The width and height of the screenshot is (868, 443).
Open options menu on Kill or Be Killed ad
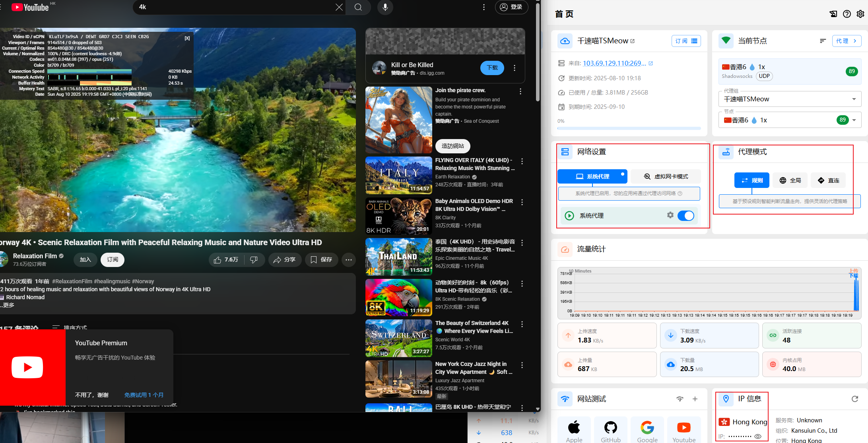coord(515,68)
